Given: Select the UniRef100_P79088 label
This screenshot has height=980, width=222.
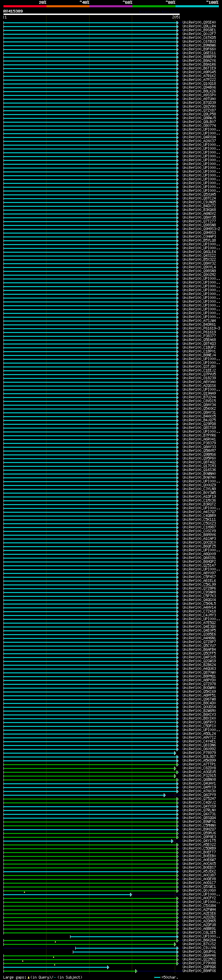Looking at the screenshot, I should point(199,963).
